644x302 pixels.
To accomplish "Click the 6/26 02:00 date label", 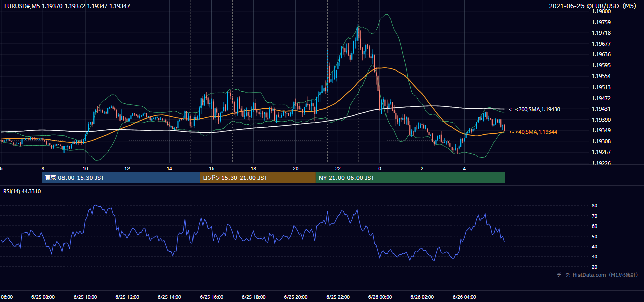I will coord(422,297).
